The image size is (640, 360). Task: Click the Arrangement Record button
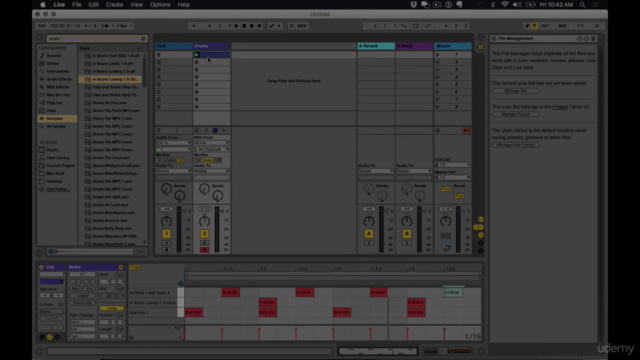252,26
